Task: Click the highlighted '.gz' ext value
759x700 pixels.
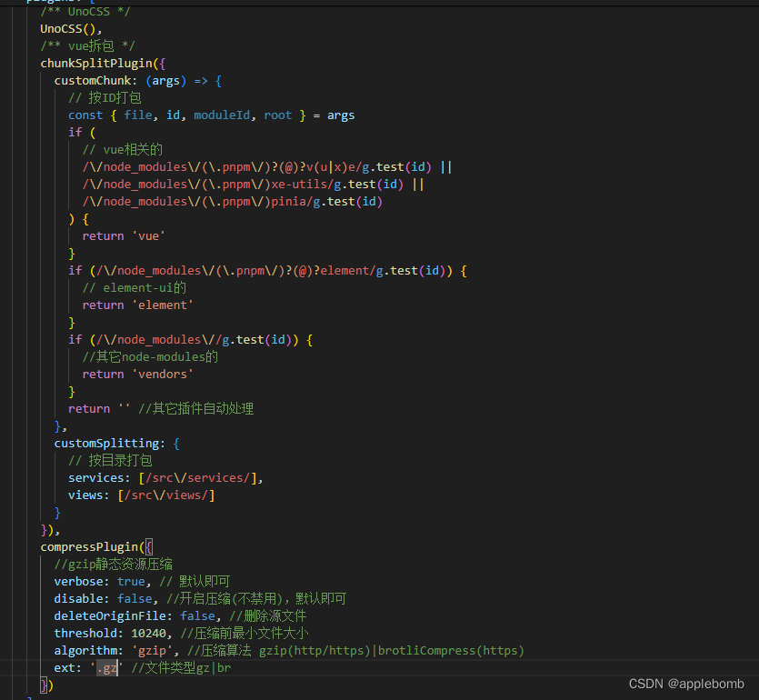Action: (105, 667)
